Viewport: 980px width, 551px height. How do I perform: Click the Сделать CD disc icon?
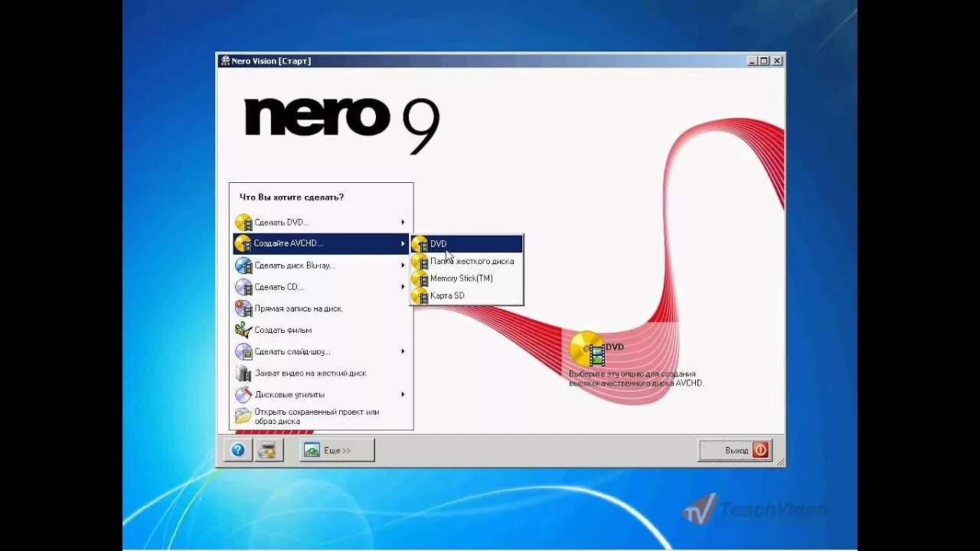point(243,287)
